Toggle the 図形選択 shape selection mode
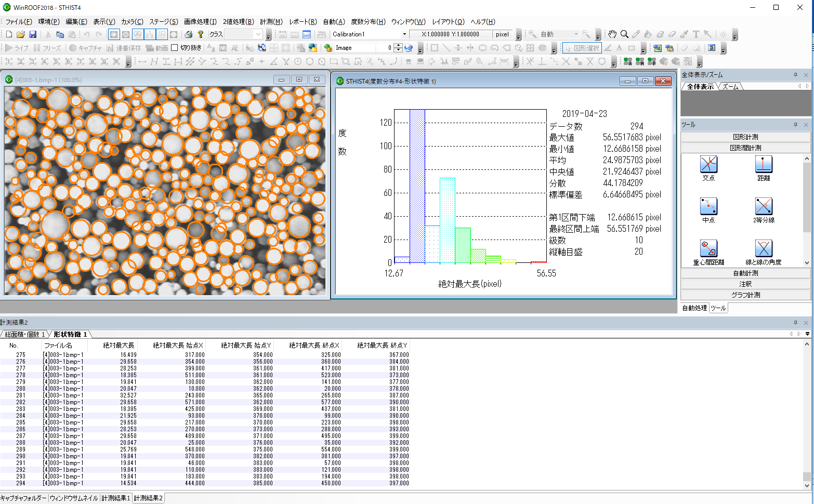This screenshot has width=814, height=504. (582, 48)
